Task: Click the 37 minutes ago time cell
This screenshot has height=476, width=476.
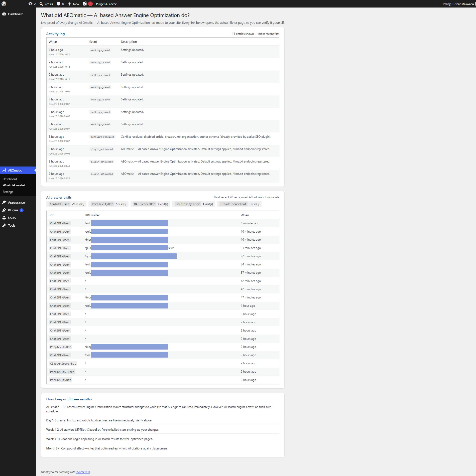Action: pyautogui.click(x=251, y=273)
